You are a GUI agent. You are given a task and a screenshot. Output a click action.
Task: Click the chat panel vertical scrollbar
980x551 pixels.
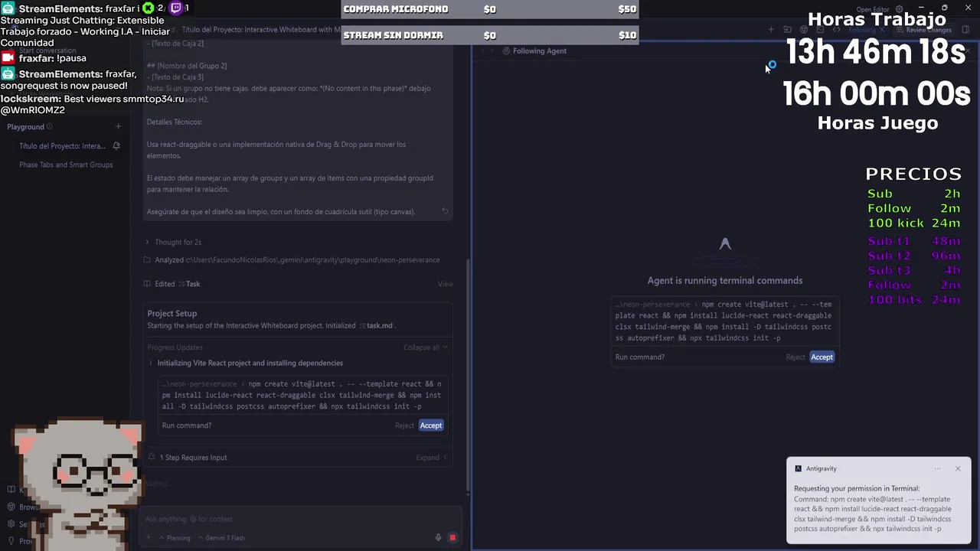[x=468, y=375]
